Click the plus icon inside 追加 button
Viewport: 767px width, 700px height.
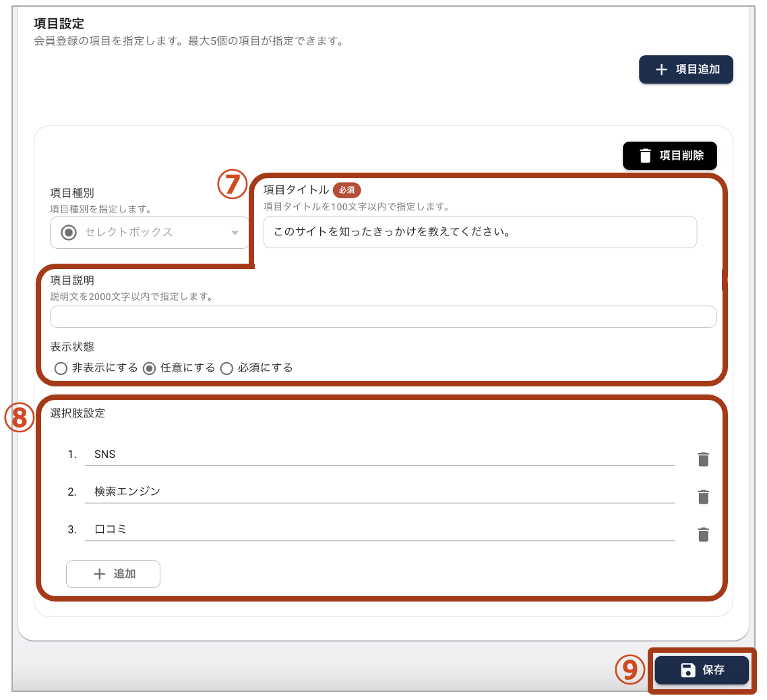click(x=100, y=574)
